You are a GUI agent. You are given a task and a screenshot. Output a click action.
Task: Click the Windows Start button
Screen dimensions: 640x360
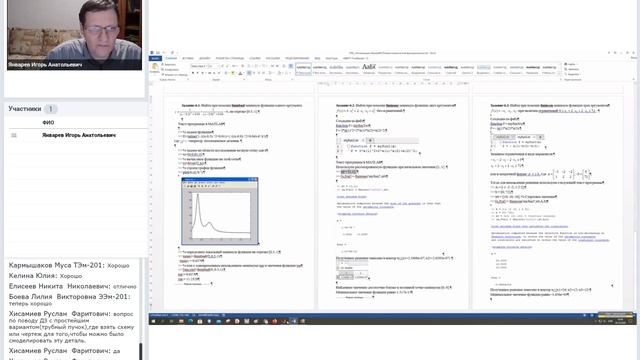[x=153, y=321]
